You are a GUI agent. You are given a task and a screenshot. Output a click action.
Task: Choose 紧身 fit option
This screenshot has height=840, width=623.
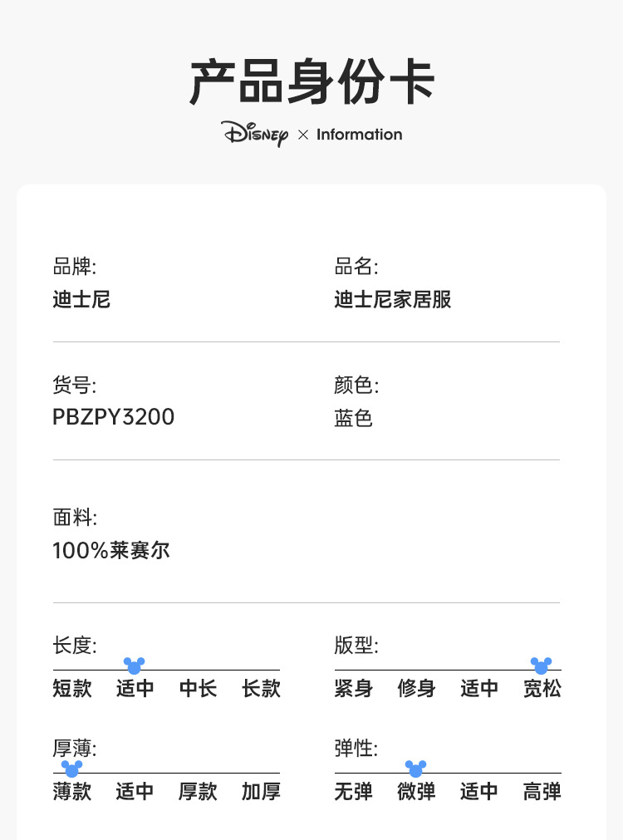point(354,689)
